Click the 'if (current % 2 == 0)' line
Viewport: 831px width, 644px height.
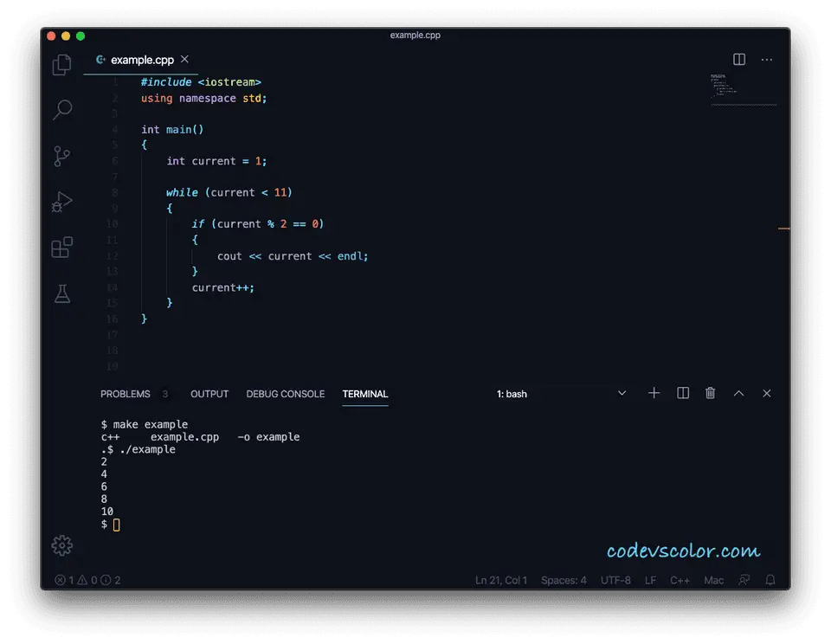258,224
